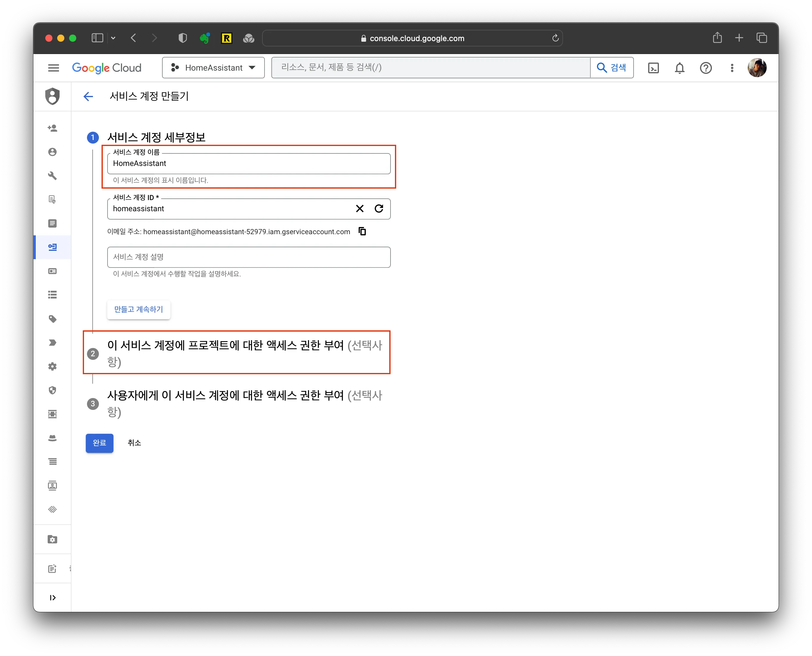The height and width of the screenshot is (656, 812).
Task: Open the Safari share menu
Action: tap(717, 38)
